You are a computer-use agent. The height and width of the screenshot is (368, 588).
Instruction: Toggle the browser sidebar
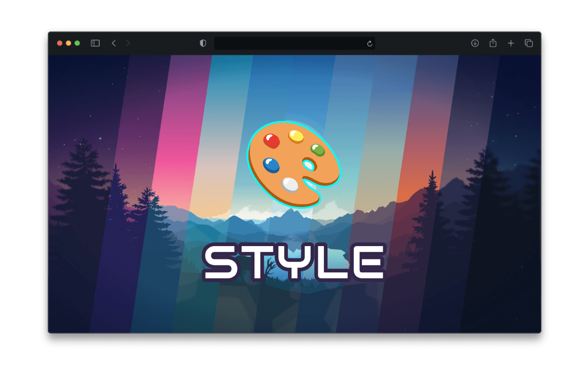coord(95,43)
